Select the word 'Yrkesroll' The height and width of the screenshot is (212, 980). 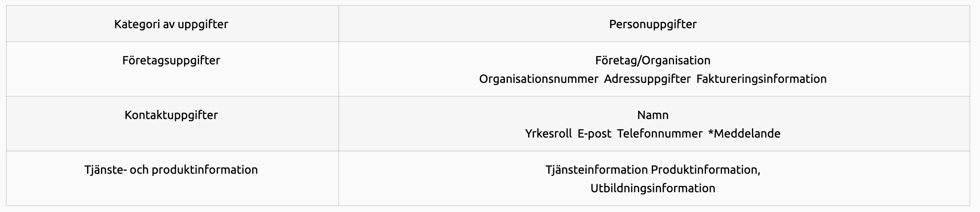(x=548, y=133)
